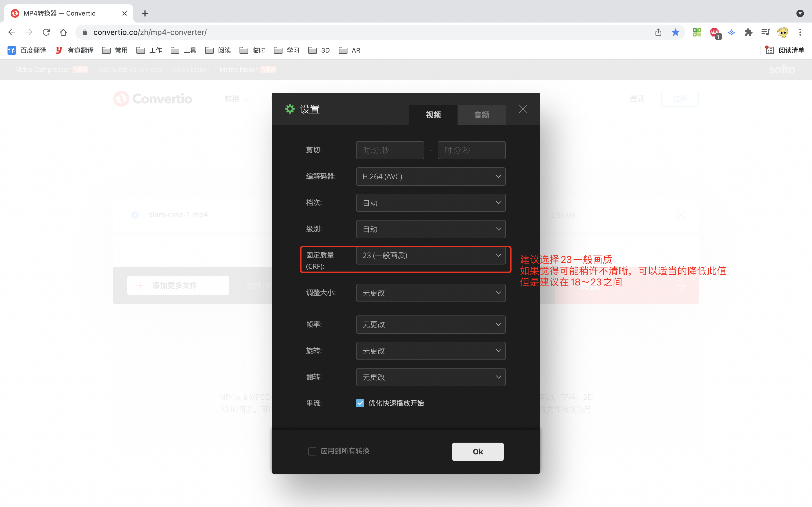
Task: Select the 视频 tab
Action: pyautogui.click(x=433, y=115)
